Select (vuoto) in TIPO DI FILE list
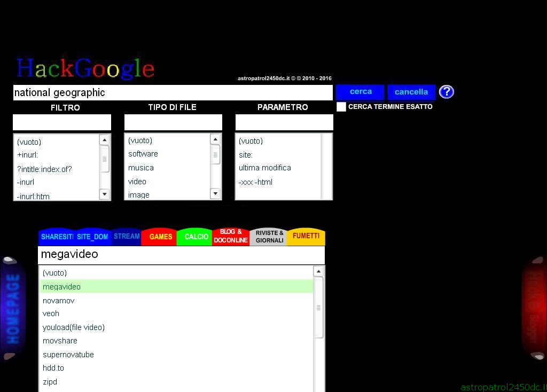The image size is (547, 392). coord(168,140)
